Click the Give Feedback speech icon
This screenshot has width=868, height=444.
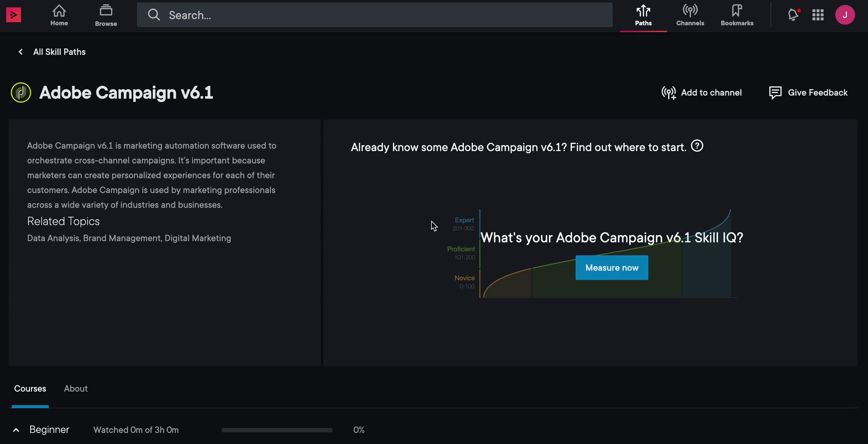point(775,93)
